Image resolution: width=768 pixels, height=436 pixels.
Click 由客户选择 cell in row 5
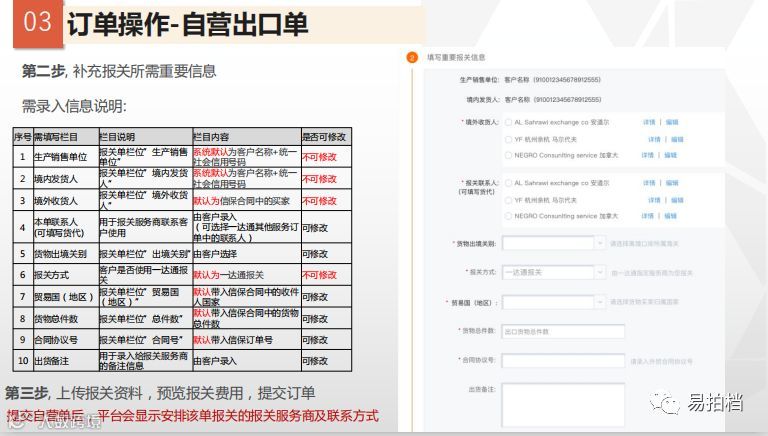tap(246, 254)
